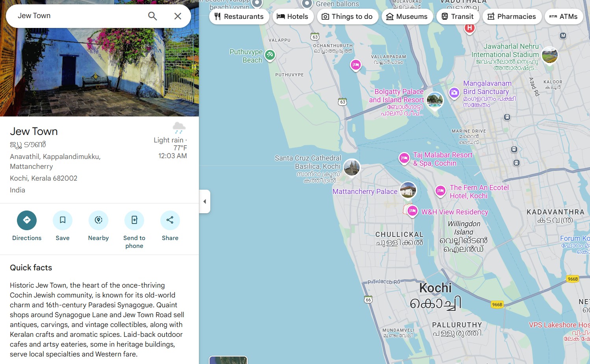Select Taj Malabar Resort hotel pin

point(404,159)
